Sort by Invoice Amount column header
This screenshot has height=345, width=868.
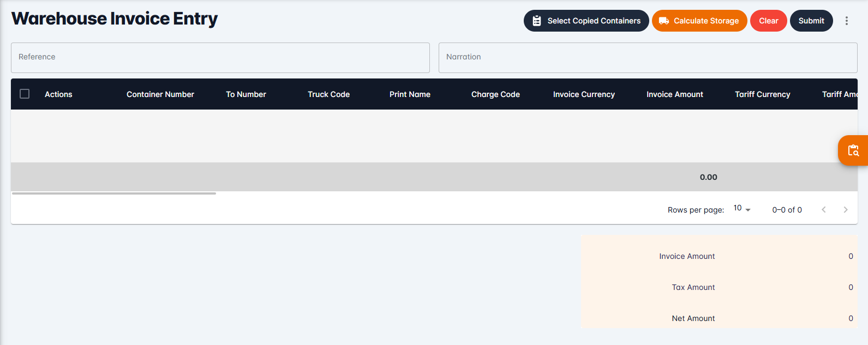coord(675,94)
